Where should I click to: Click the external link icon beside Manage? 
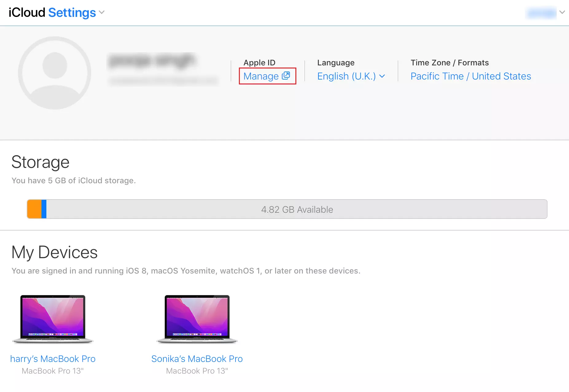pyautogui.click(x=286, y=76)
